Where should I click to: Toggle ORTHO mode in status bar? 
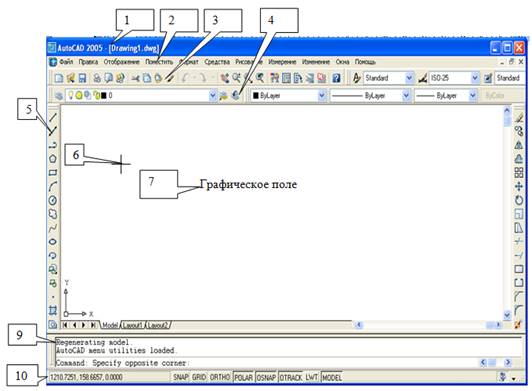[220, 377]
